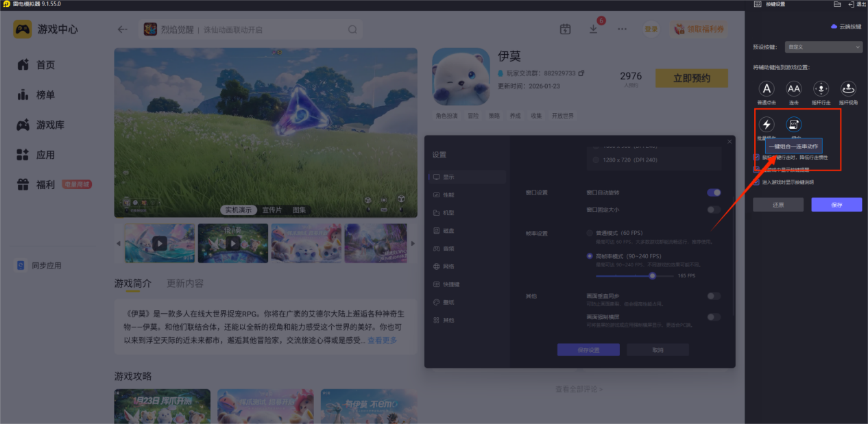Click the 伊莫 game app icon
Screen dimensions: 868x424
click(461, 76)
